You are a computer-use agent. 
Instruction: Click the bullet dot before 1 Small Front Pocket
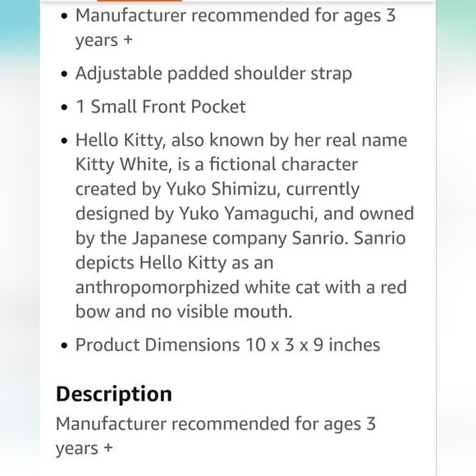point(64,108)
